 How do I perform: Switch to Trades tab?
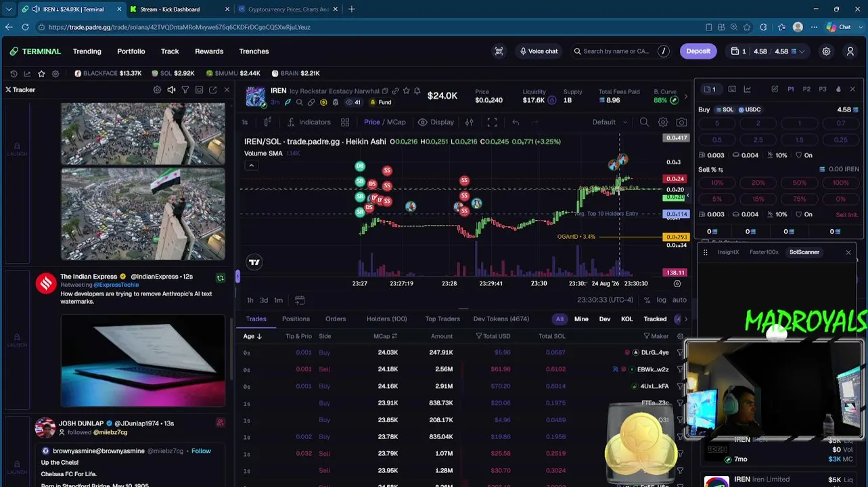tap(256, 319)
